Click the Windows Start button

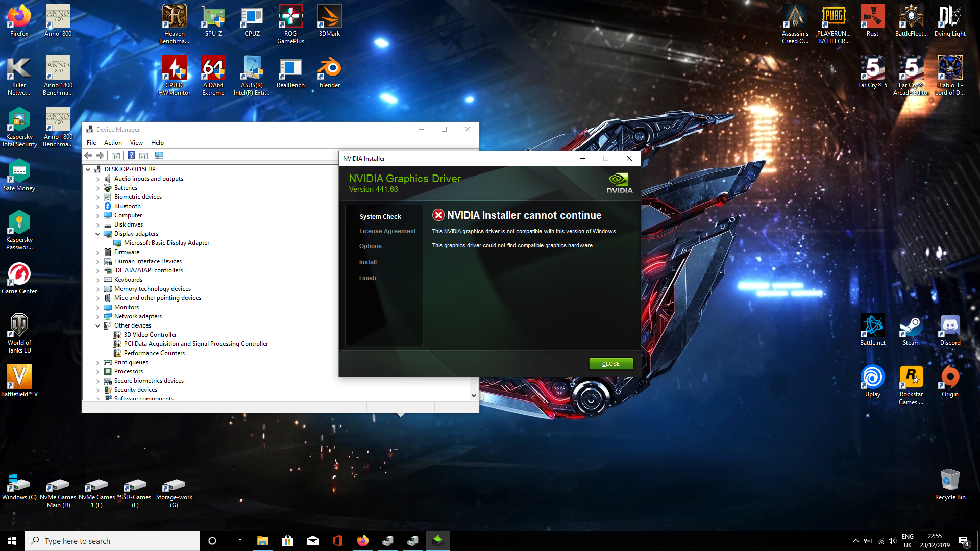[x=12, y=541]
